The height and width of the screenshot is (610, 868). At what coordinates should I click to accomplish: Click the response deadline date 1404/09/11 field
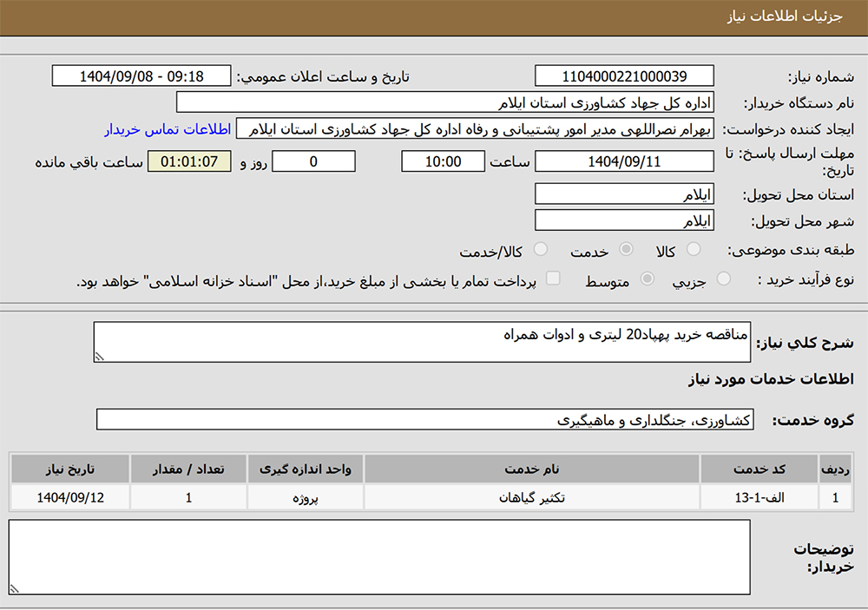click(624, 161)
